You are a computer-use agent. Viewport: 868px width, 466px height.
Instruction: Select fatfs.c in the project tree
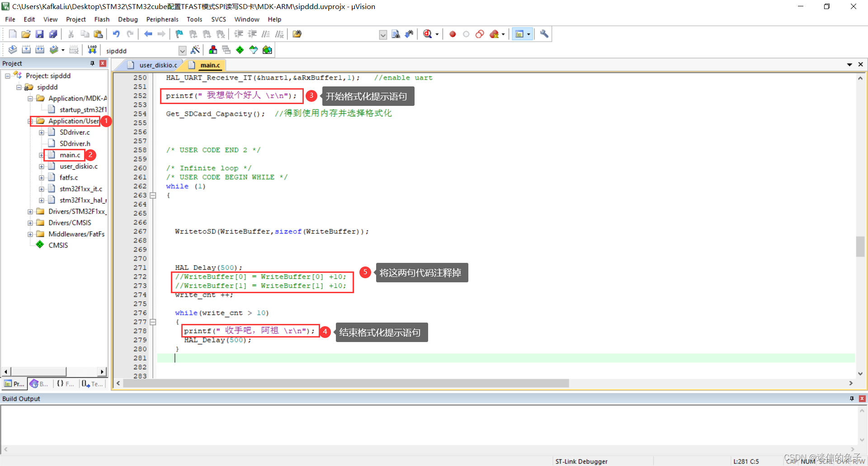point(69,177)
